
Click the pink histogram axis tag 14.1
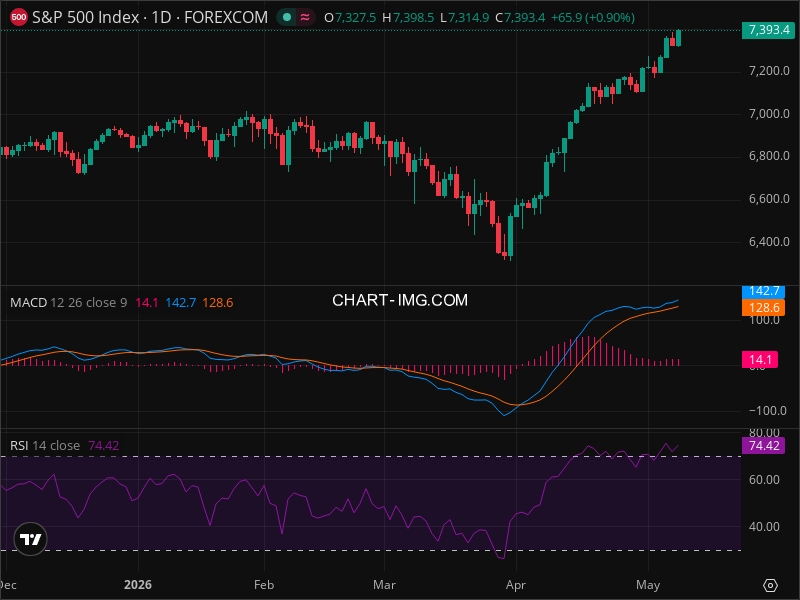[x=760, y=360]
